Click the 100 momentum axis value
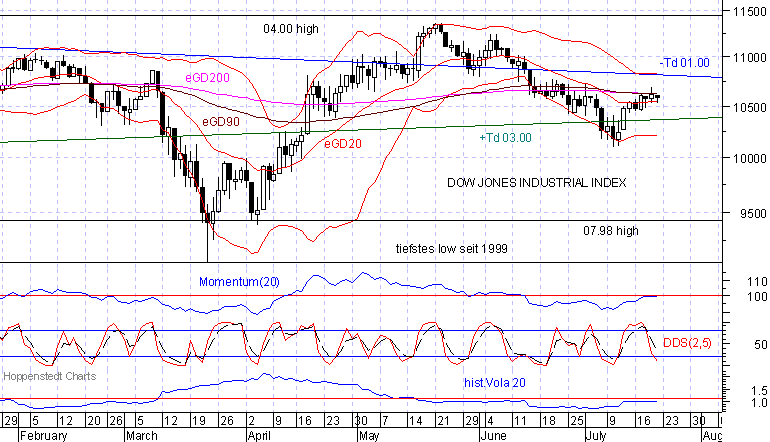 click(x=757, y=297)
